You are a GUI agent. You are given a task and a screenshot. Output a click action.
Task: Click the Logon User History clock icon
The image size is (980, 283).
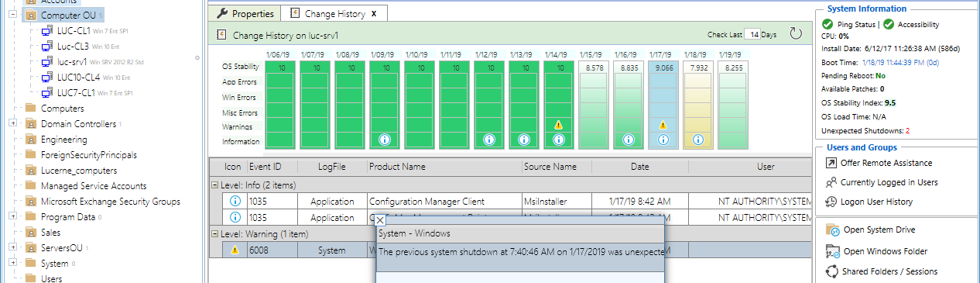tap(831, 202)
